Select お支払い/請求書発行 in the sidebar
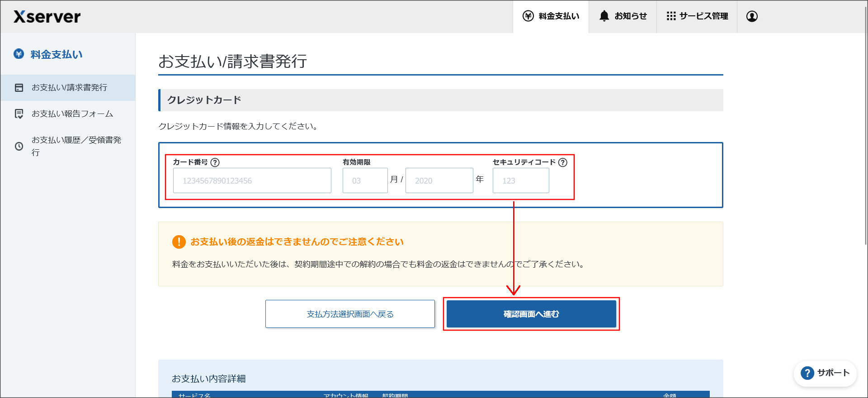This screenshot has width=868, height=398. pyautogui.click(x=68, y=88)
